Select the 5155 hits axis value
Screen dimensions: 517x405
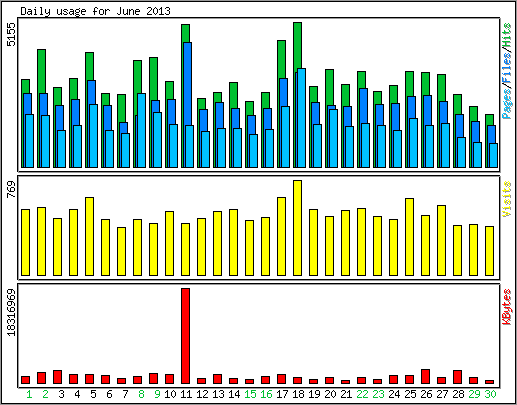point(11,34)
